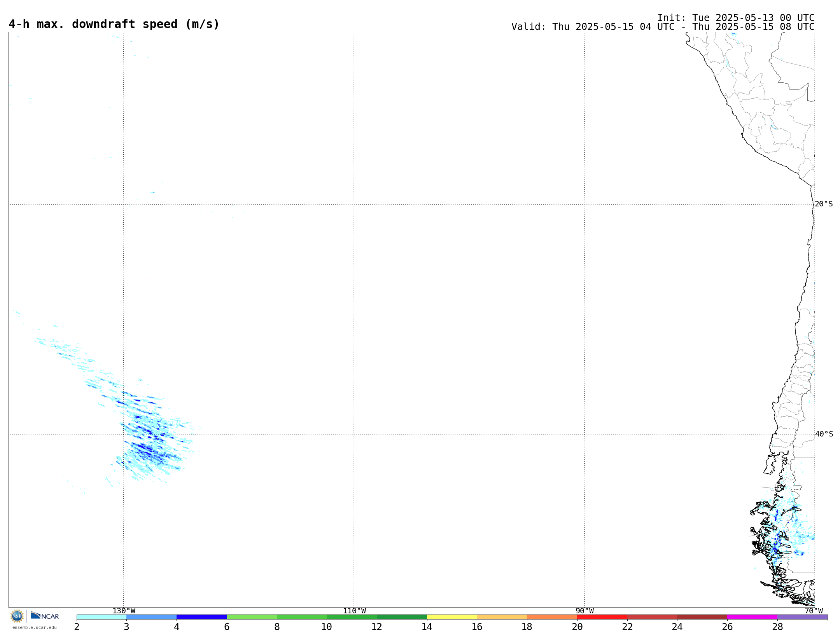840x632 pixels.
Task: Select the dark green 12–14 m/s swatch
Action: (402, 617)
